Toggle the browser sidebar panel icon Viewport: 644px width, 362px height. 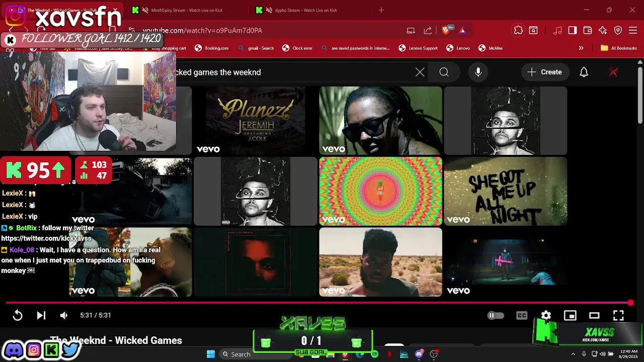[573, 30]
